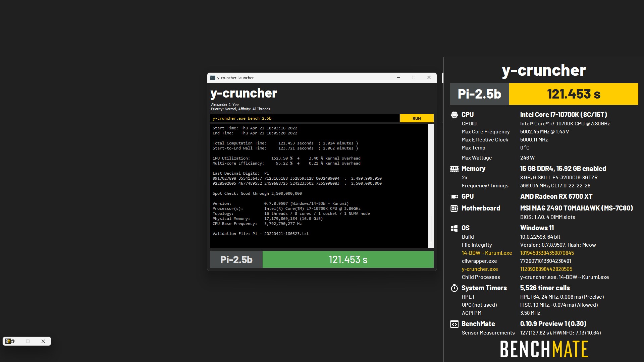
Task: Focus the y-cruncher.exe bench 2.5b command field
Action: (x=305, y=118)
